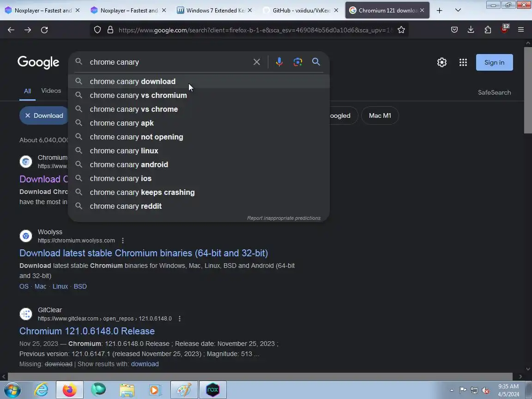This screenshot has height=399, width=532.
Task: List all tabs dropdown arrow
Action: click(458, 11)
